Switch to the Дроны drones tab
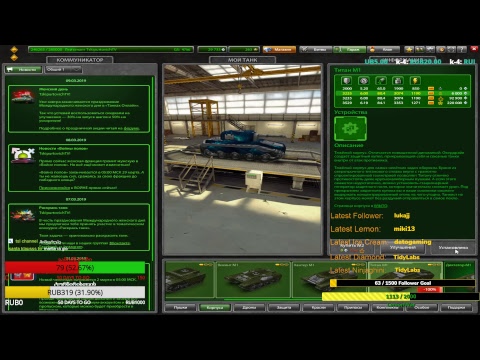 click(x=249, y=307)
